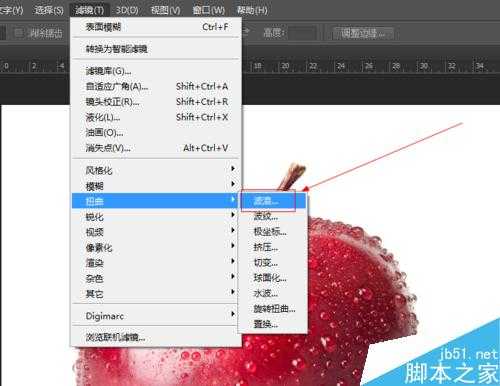The width and height of the screenshot is (500, 386).
Task: Click the 高度 height input field
Action: 301,33
